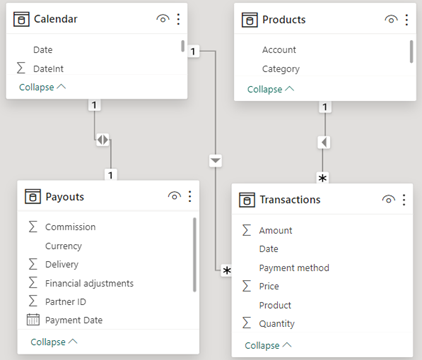Select the downward filter arrow on Calendar-Transactions relationship
The height and width of the screenshot is (360, 422).
click(x=216, y=161)
